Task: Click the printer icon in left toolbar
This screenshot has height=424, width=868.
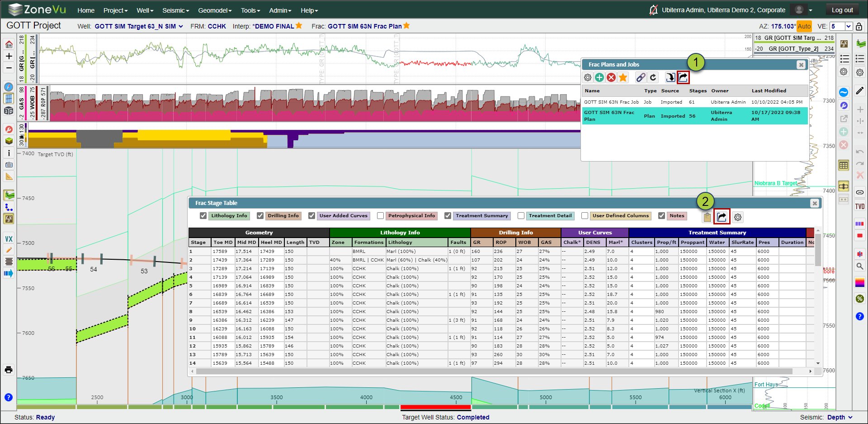Action: (9, 370)
